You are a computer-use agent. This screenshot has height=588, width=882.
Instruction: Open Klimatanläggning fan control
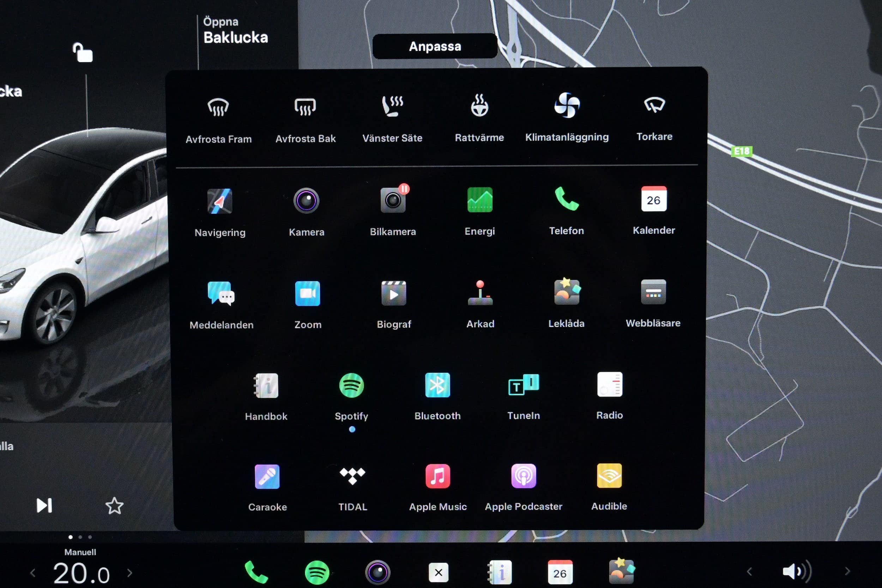click(567, 105)
